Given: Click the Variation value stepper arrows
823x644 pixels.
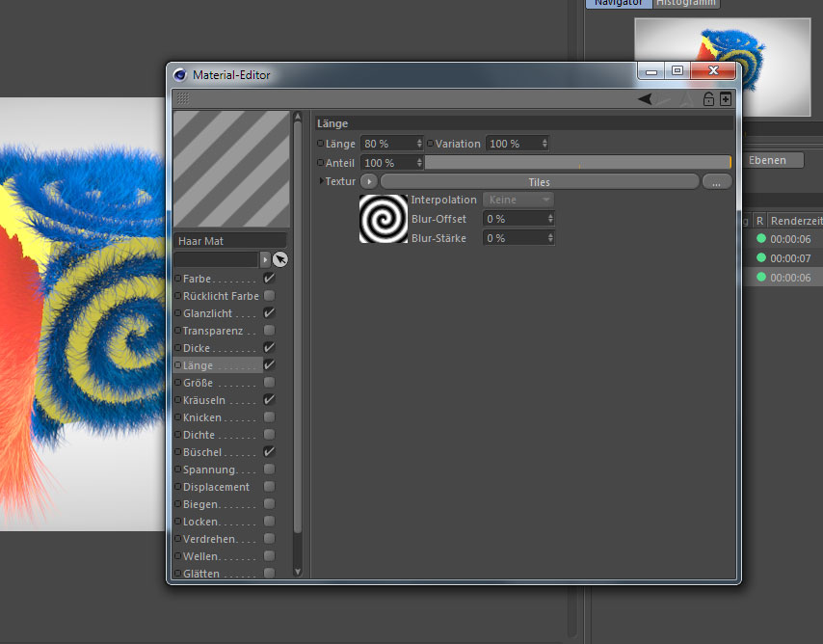Looking at the screenshot, I should (x=544, y=144).
